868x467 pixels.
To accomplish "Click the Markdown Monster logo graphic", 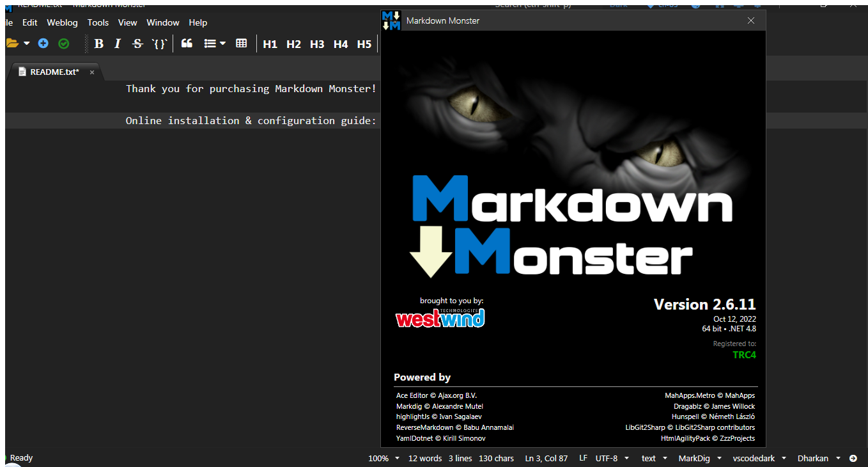I will [x=570, y=225].
